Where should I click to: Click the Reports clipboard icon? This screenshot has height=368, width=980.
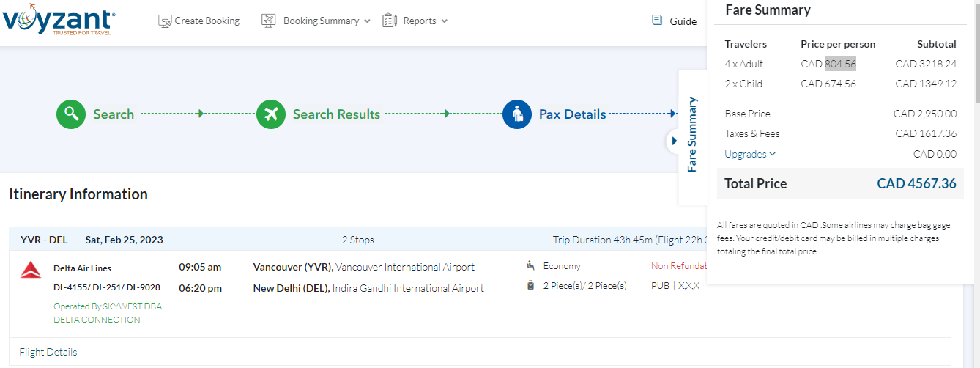tap(390, 21)
